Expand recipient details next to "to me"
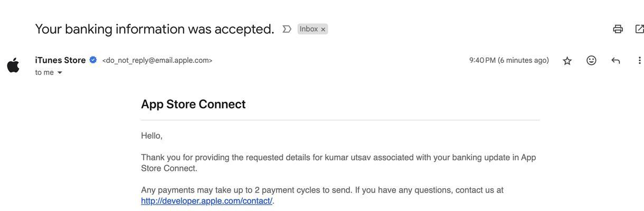Image resolution: width=644 pixels, height=211 pixels. click(60, 73)
